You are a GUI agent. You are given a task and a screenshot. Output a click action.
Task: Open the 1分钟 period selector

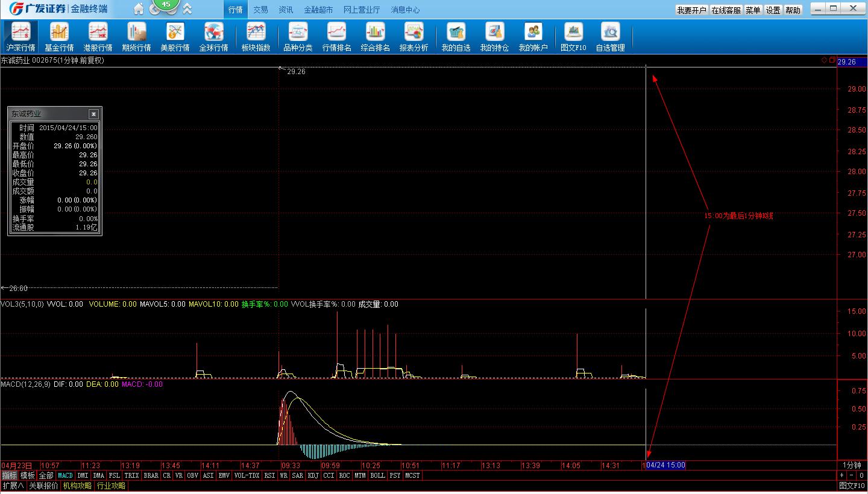(852, 465)
